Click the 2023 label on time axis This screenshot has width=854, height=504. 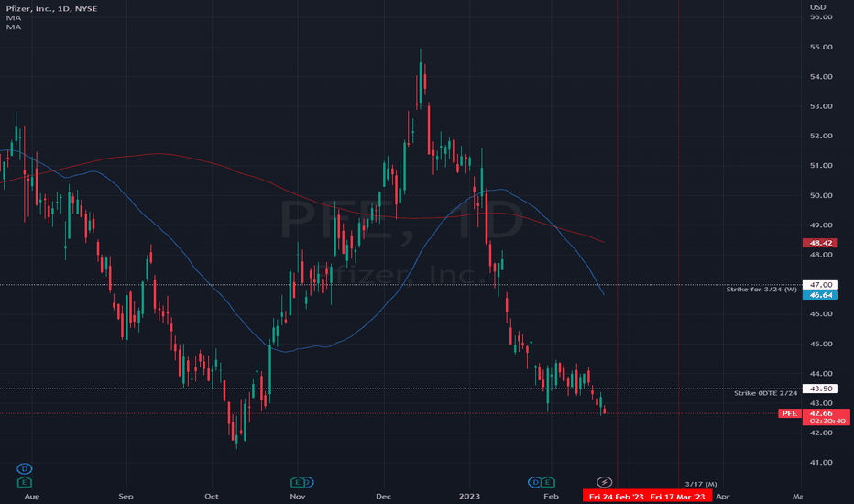pyautogui.click(x=469, y=497)
